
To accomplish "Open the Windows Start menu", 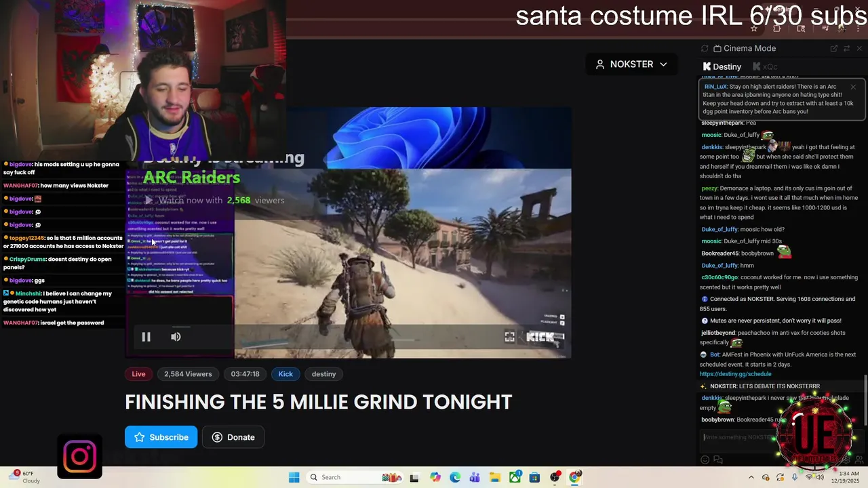I will pyautogui.click(x=294, y=477).
